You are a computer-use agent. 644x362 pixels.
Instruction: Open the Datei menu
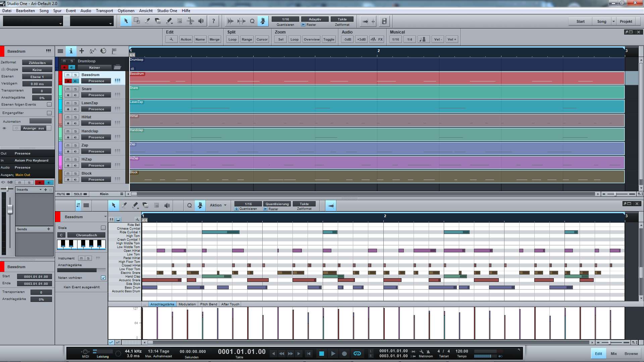(7, 10)
